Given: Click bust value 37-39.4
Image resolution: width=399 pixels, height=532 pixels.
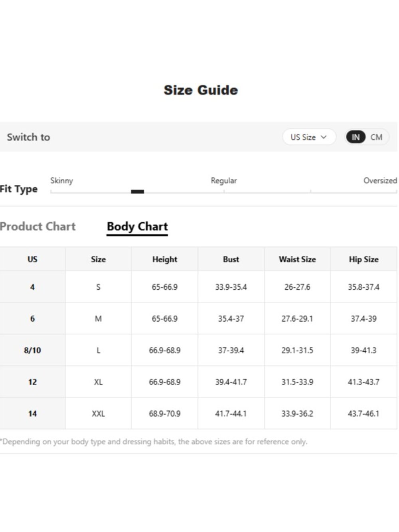Looking at the screenshot, I should (x=231, y=350).
